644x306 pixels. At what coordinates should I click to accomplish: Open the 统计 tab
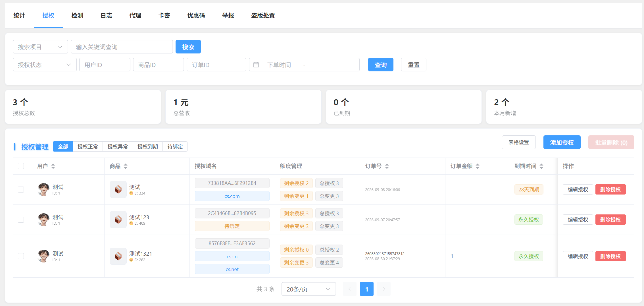pos(19,15)
